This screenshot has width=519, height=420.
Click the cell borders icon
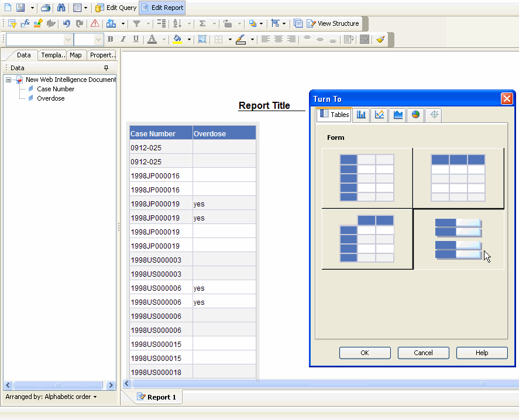tap(218, 39)
